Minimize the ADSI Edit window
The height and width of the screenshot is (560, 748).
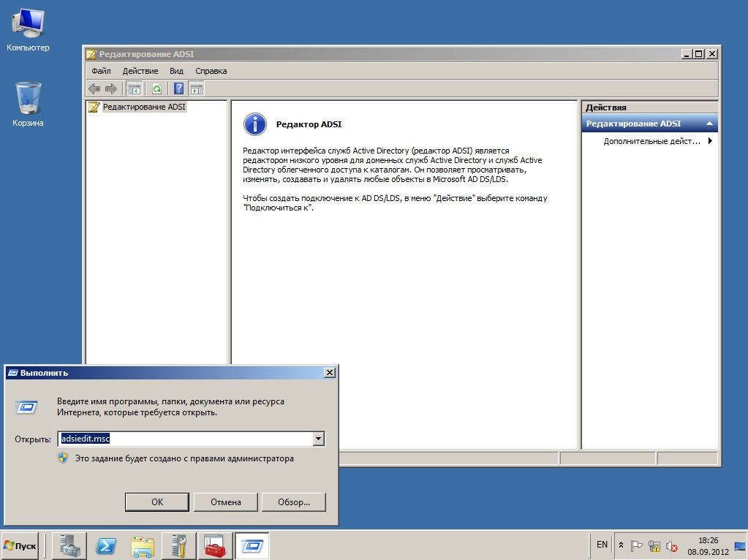tap(687, 54)
